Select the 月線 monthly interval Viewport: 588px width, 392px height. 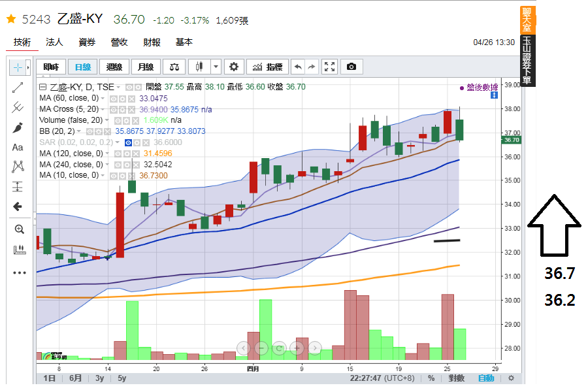[146, 67]
